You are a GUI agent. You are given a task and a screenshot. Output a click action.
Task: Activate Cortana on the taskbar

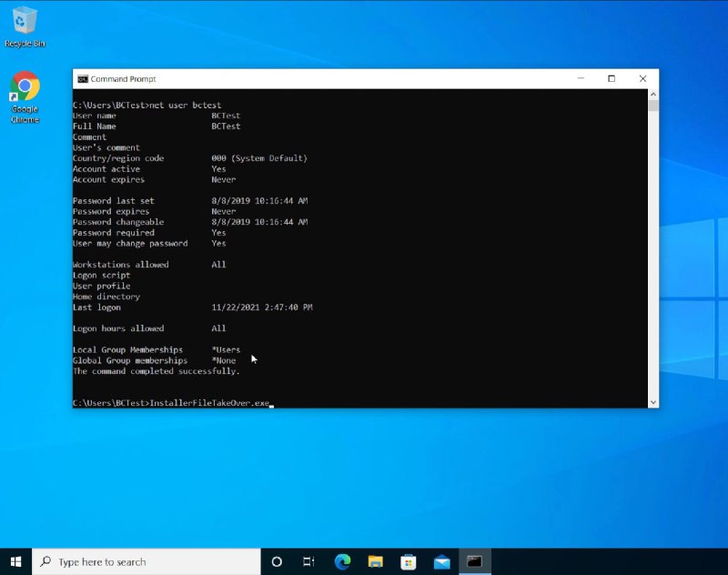tap(277, 562)
